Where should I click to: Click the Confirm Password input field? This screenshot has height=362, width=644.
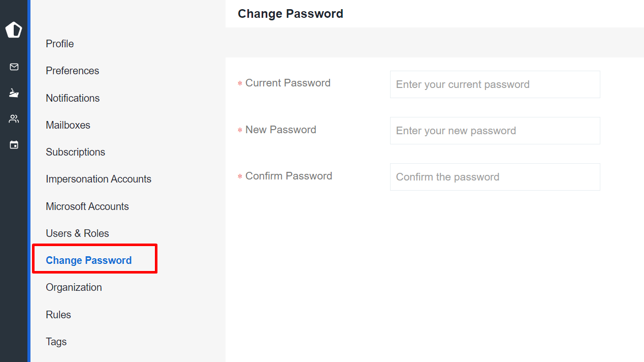coord(495,177)
